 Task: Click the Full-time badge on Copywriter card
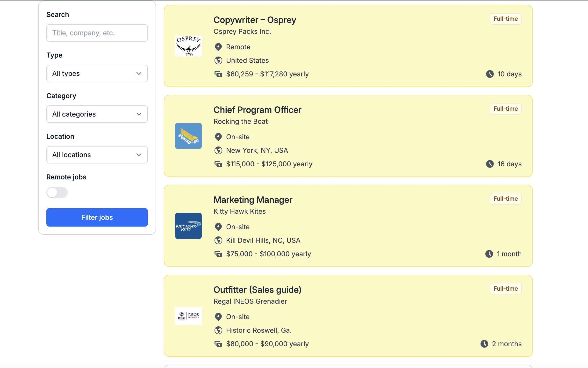tap(505, 19)
